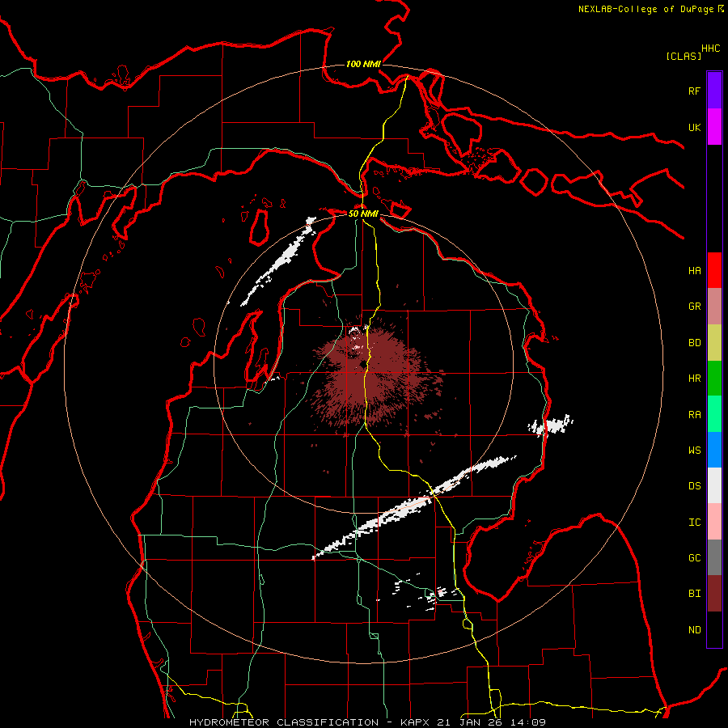Click the 50 NMI range ring label
Screen dimensions: 728x728
[363, 214]
